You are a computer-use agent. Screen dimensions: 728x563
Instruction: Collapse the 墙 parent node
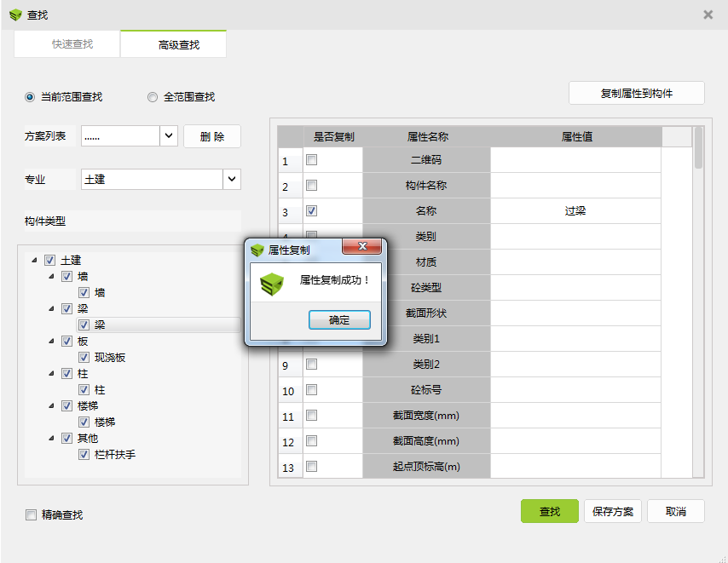51,277
